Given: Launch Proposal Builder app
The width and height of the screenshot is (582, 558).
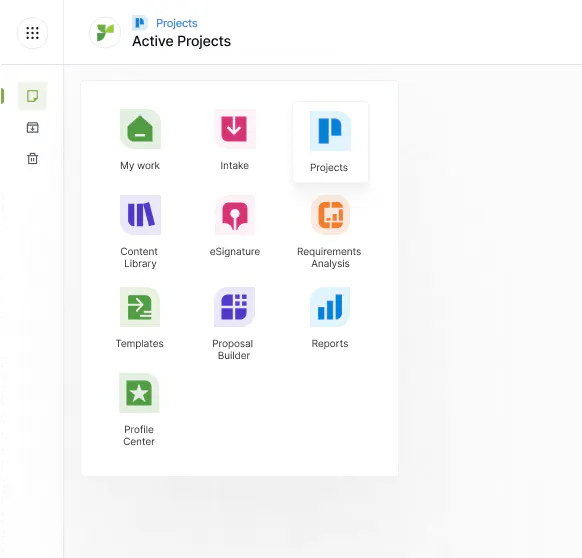Looking at the screenshot, I should coord(234,324).
